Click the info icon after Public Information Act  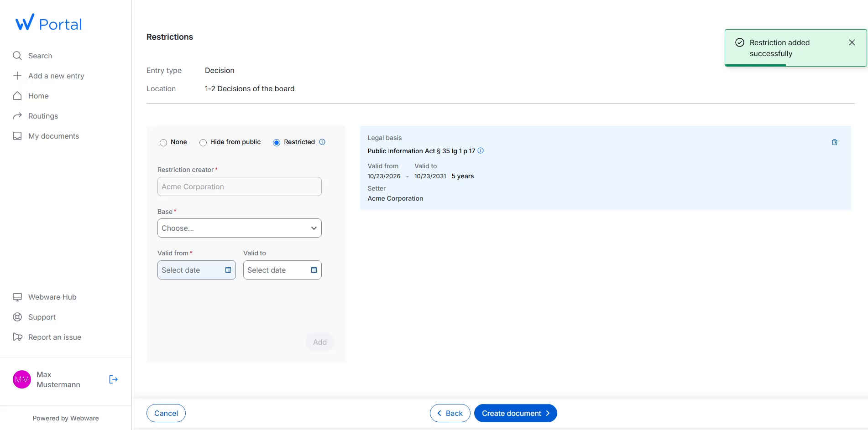(481, 150)
